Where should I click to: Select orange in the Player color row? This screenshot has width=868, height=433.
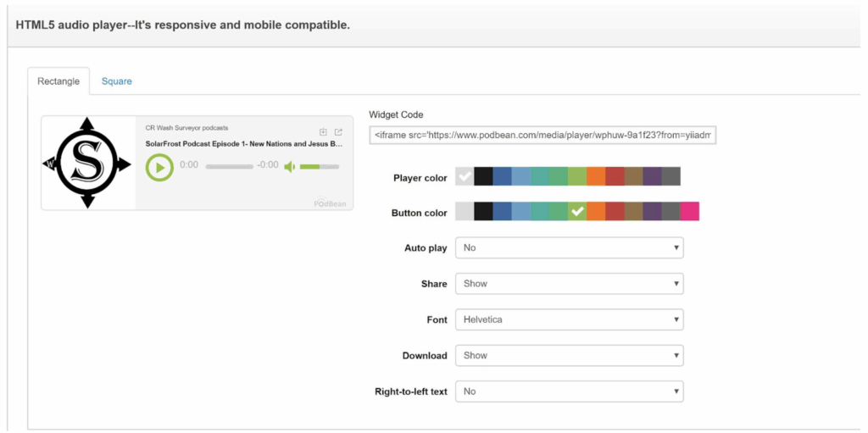click(x=595, y=176)
